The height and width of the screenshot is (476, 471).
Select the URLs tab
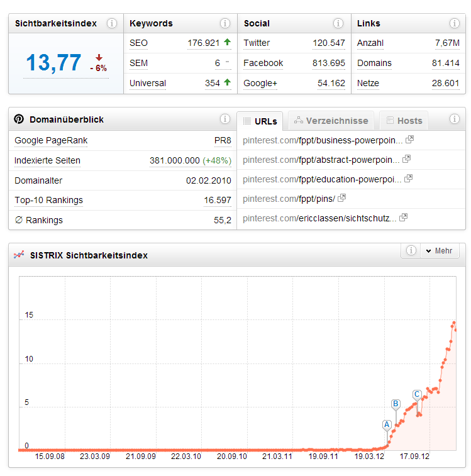[260, 121]
